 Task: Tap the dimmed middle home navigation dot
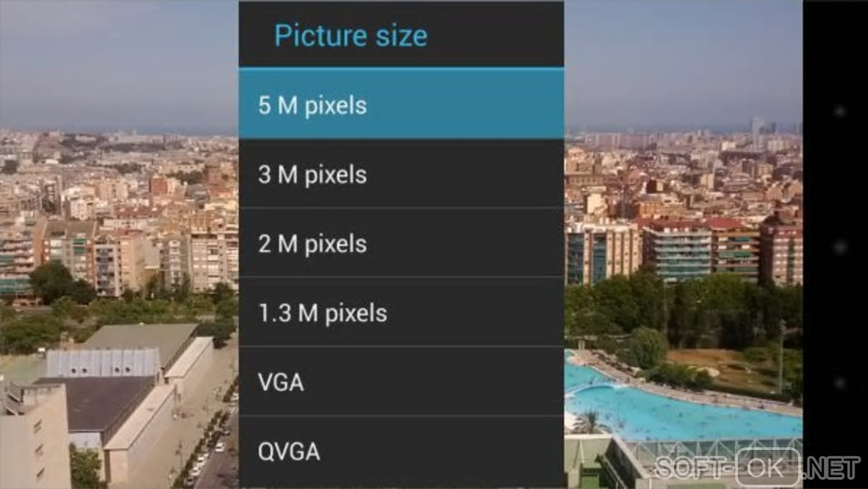[840, 247]
